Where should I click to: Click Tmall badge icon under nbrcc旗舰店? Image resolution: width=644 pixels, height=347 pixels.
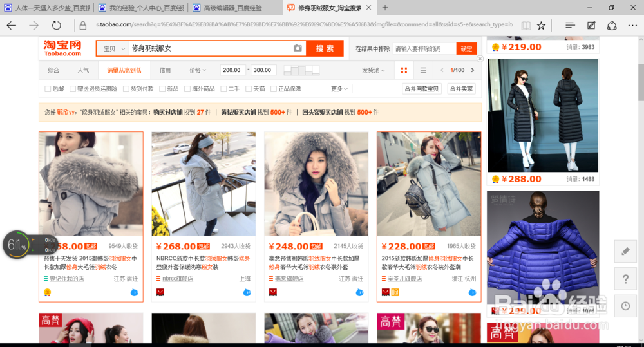tap(160, 292)
